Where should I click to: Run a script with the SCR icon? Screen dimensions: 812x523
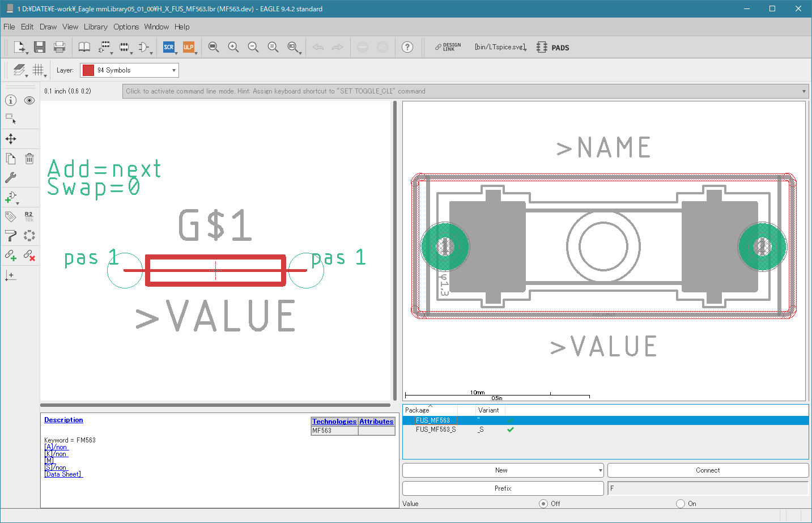point(169,47)
